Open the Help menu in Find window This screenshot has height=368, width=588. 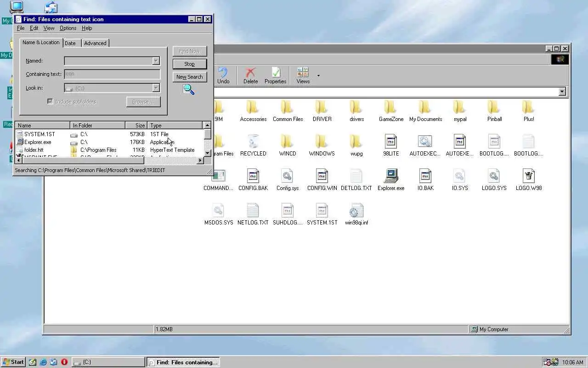(87, 28)
